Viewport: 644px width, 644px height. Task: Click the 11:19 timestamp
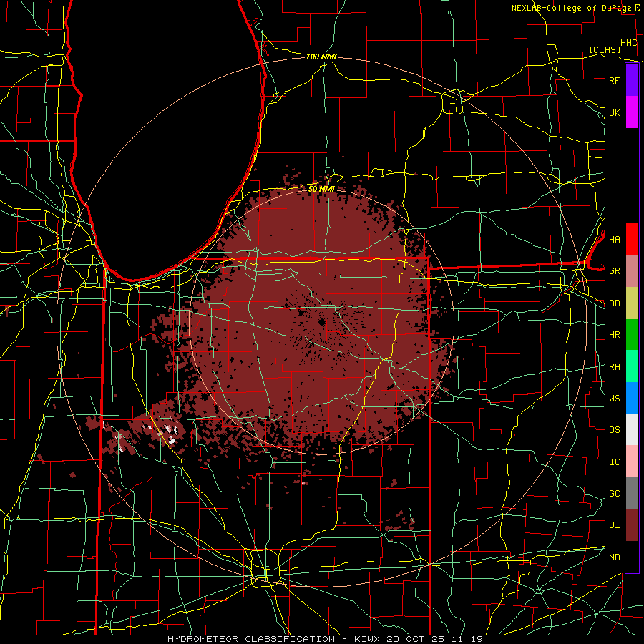point(468,639)
